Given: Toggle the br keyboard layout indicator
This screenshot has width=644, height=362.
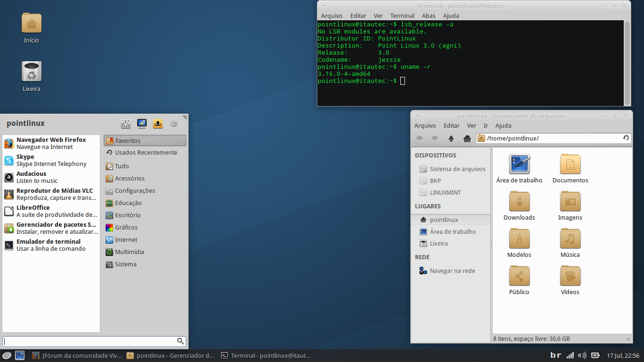Looking at the screenshot, I should click(x=556, y=355).
